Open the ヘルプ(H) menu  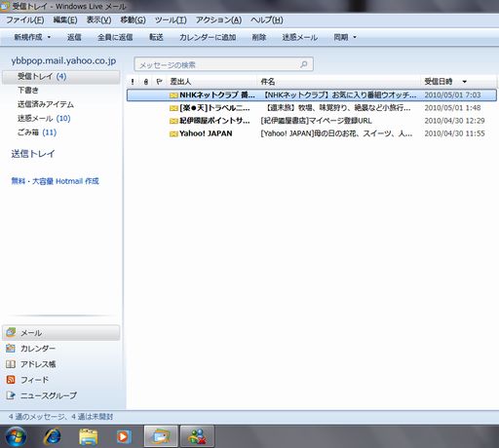(267, 20)
